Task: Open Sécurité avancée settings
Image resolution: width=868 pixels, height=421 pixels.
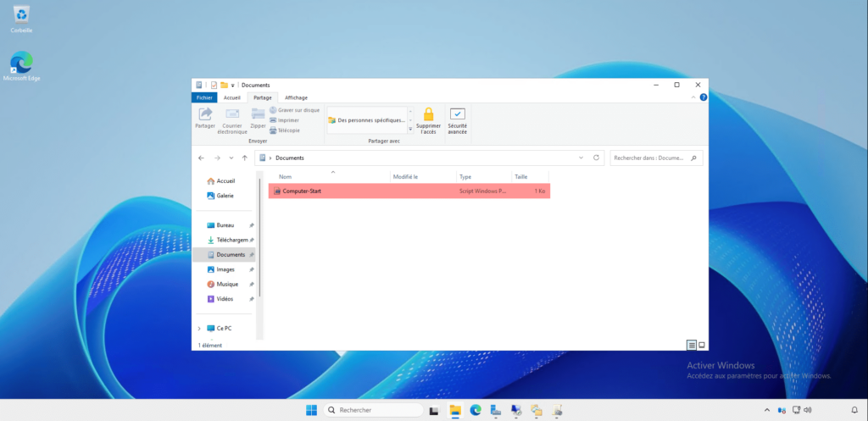Action: pyautogui.click(x=457, y=120)
